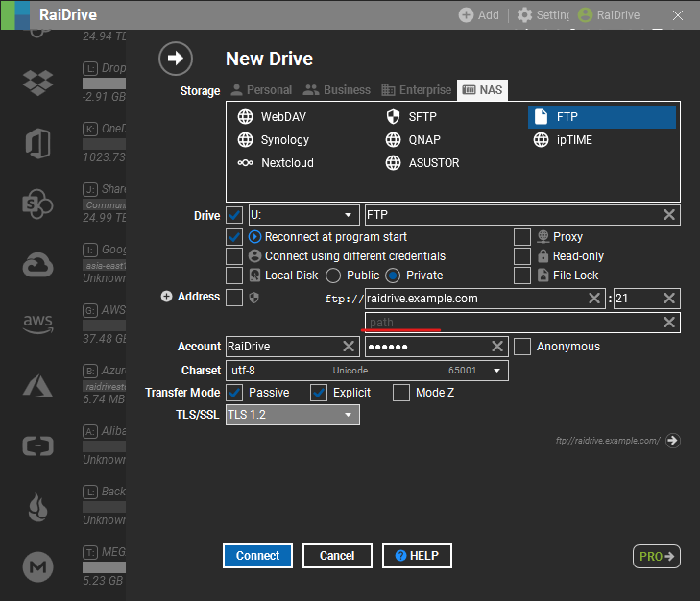
Task: Click the Dropbox icon in sidebar
Action: tap(37, 82)
